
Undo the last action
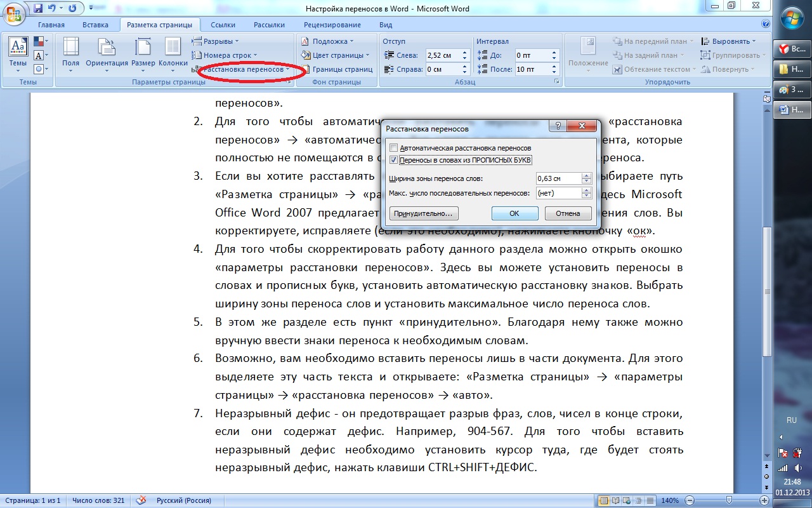point(52,8)
